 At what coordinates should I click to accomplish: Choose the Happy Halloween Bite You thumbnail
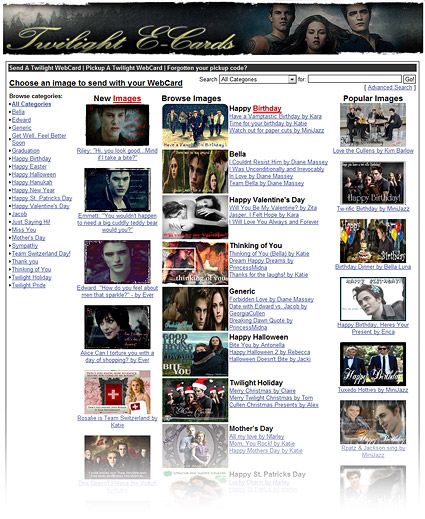(195, 355)
